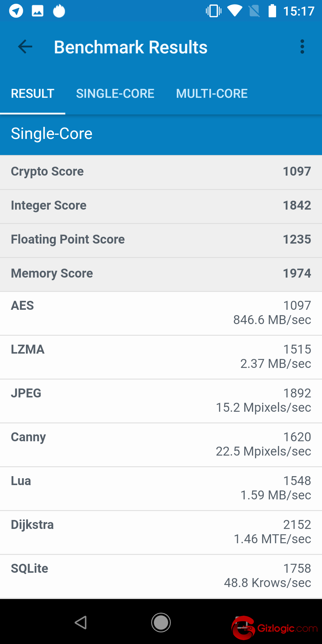This screenshot has width=322, height=644.
Task: Select the Floating Point Score row
Action: click(x=161, y=240)
